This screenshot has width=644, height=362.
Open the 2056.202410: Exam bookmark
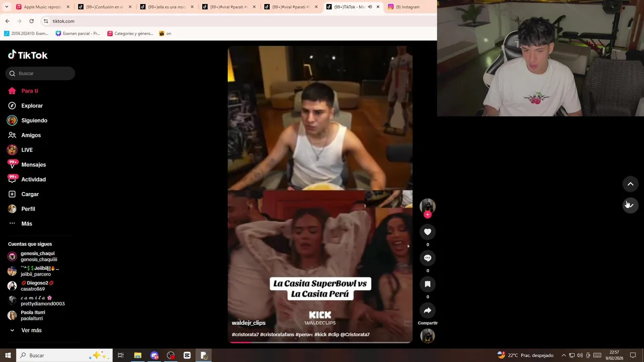pos(26,34)
